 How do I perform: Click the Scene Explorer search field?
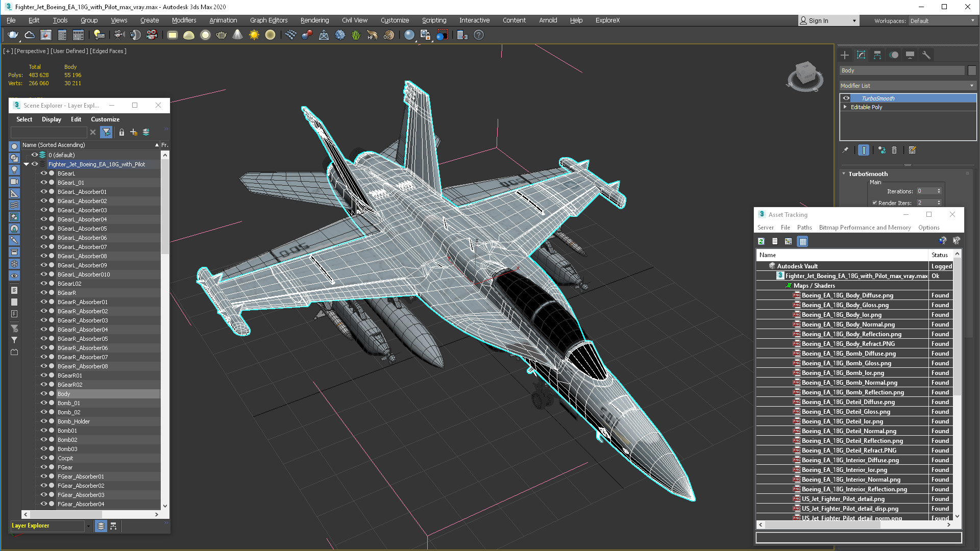click(x=49, y=132)
